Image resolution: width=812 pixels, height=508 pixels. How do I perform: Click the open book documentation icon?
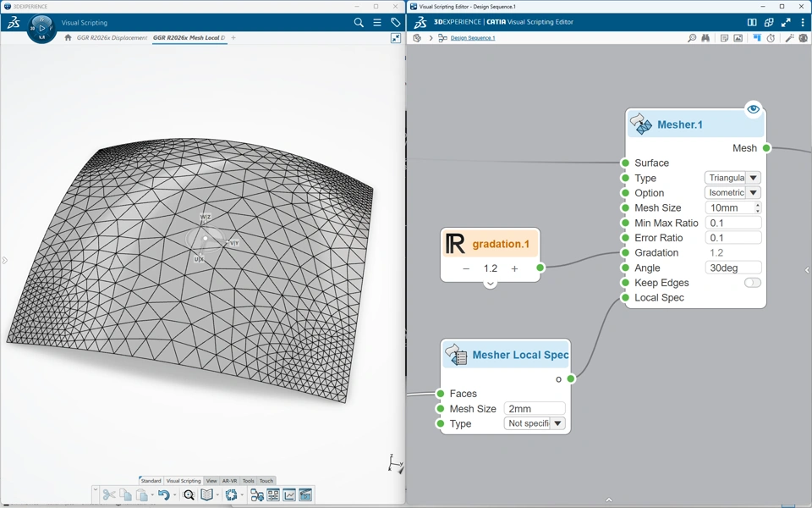click(206, 494)
